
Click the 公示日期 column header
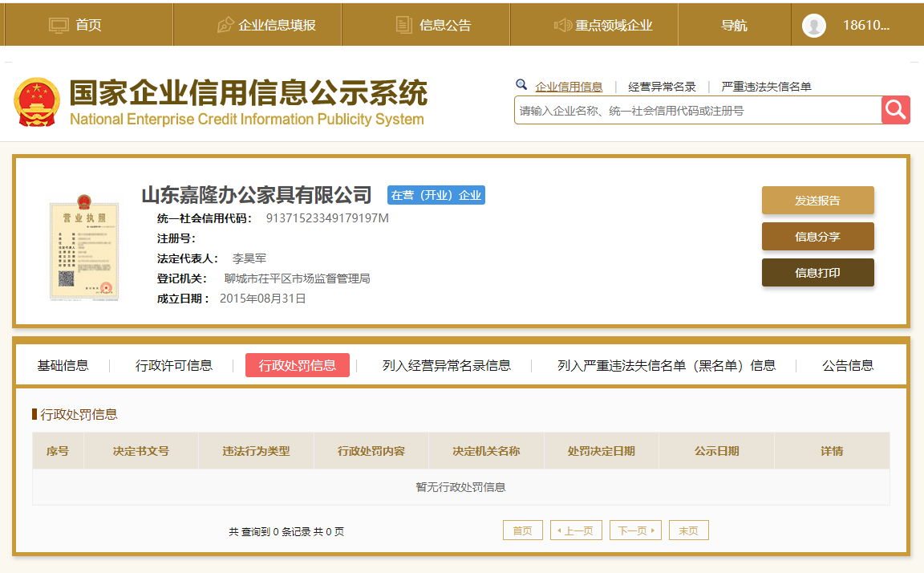(x=716, y=451)
